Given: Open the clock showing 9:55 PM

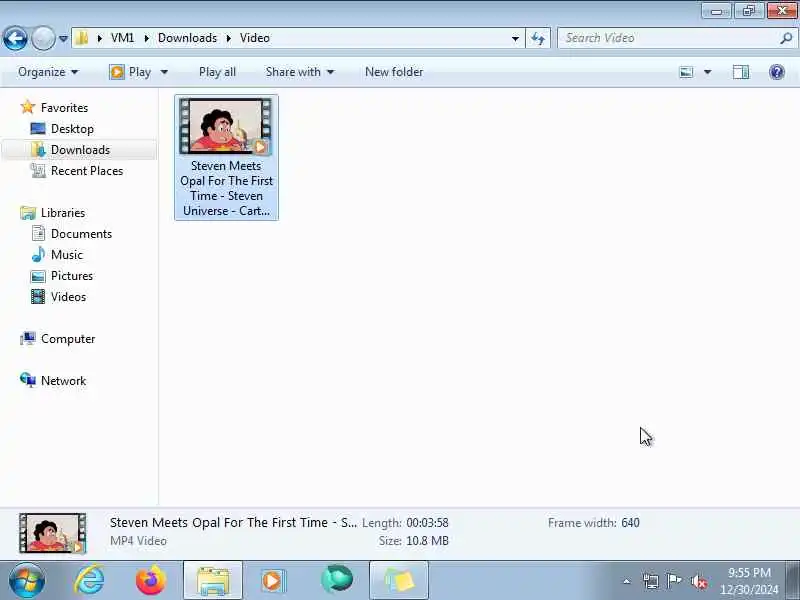Looking at the screenshot, I should pyautogui.click(x=749, y=581).
